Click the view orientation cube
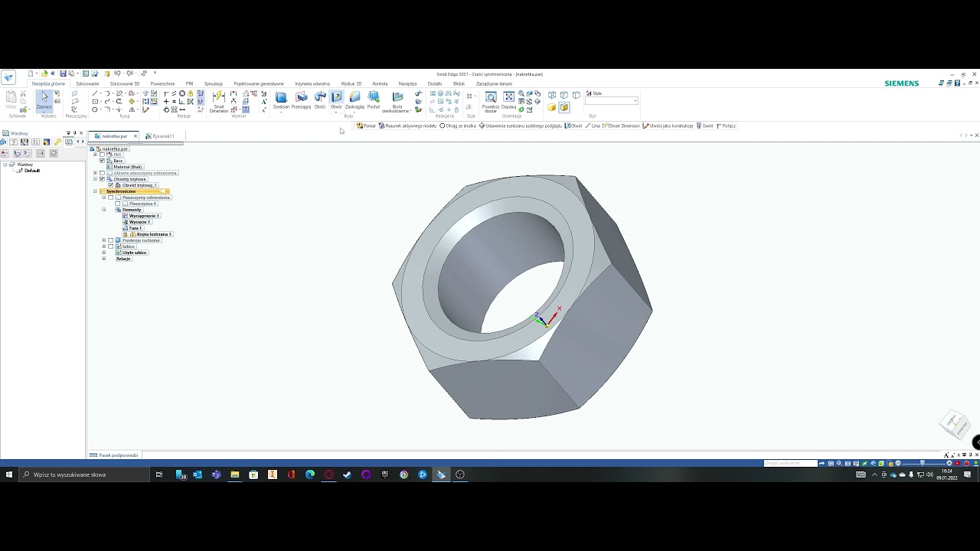Screen dimensions: 980x551 pyautogui.click(x=955, y=423)
